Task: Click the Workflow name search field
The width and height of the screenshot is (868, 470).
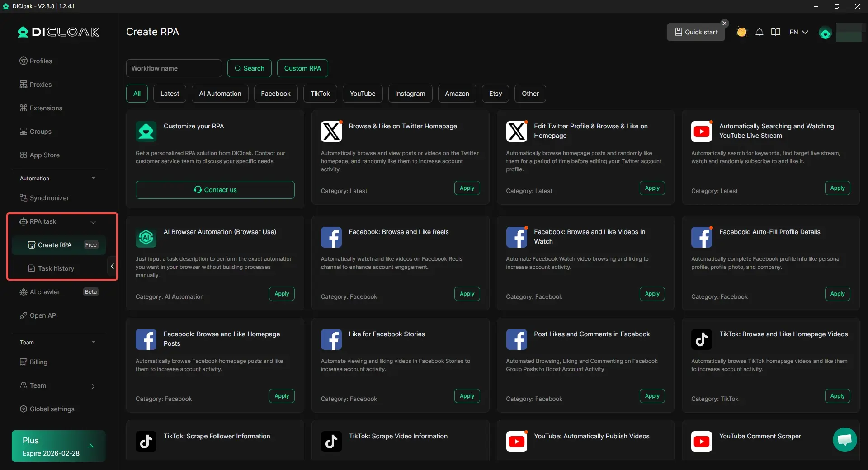Action: (x=174, y=68)
